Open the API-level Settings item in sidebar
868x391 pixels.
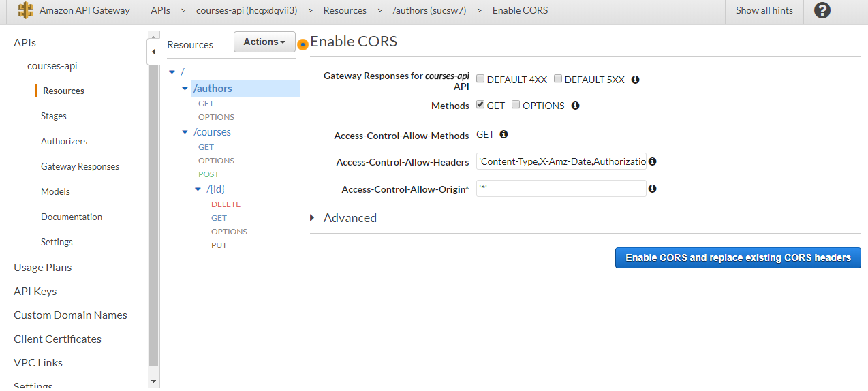pos(57,242)
